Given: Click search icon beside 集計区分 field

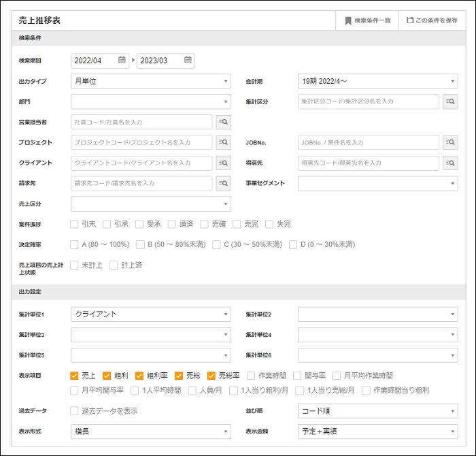Looking at the screenshot, I should pos(449,101).
